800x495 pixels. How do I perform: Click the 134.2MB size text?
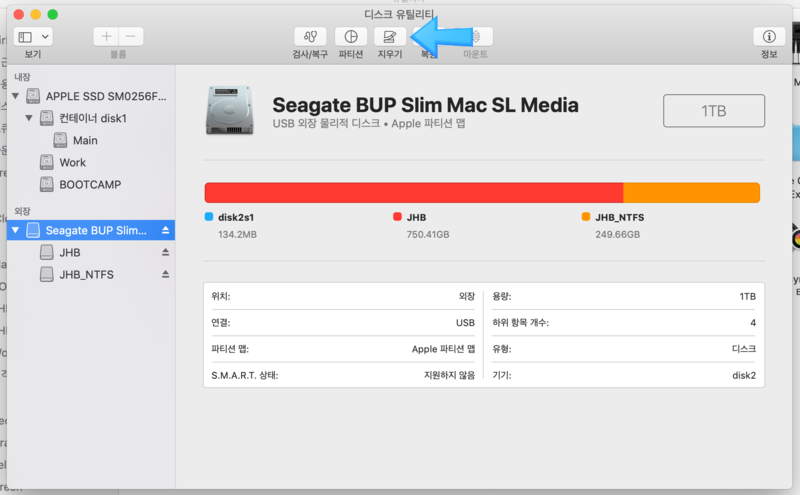[x=237, y=234]
